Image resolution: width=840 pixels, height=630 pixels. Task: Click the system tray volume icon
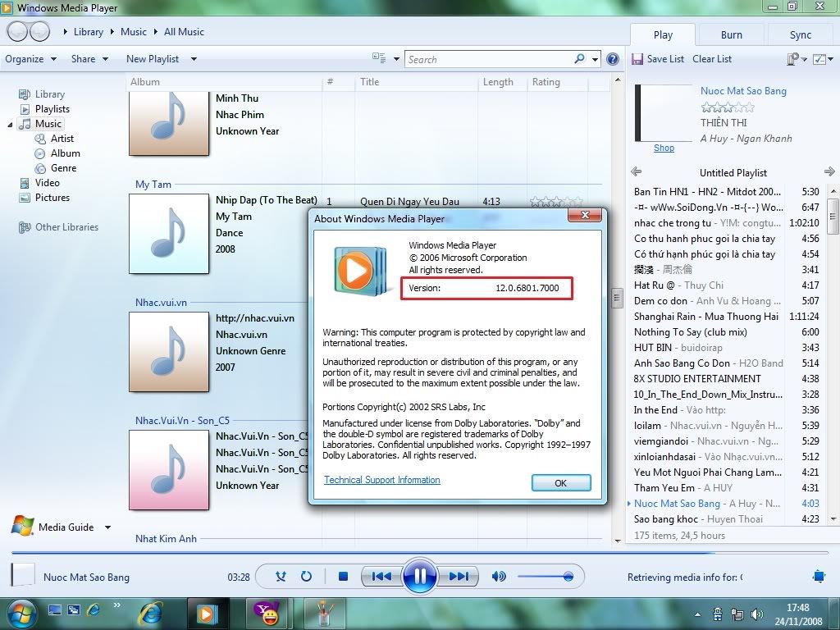pyautogui.click(x=757, y=614)
